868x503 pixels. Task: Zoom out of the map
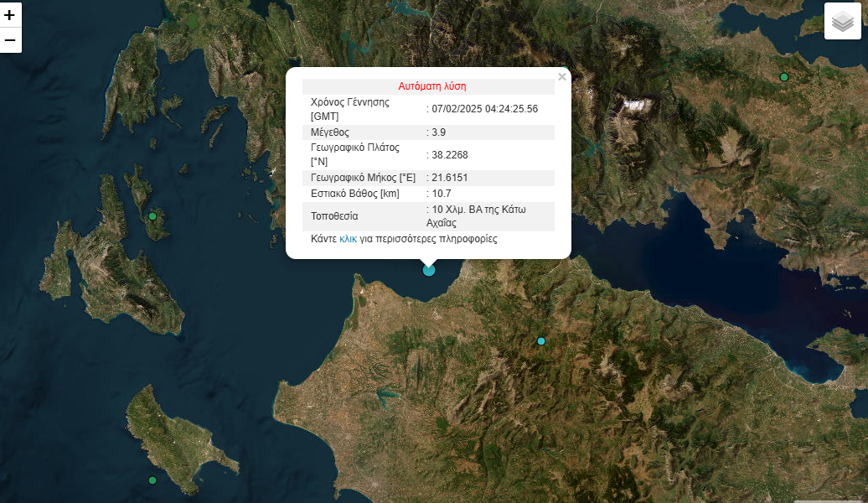coord(10,39)
